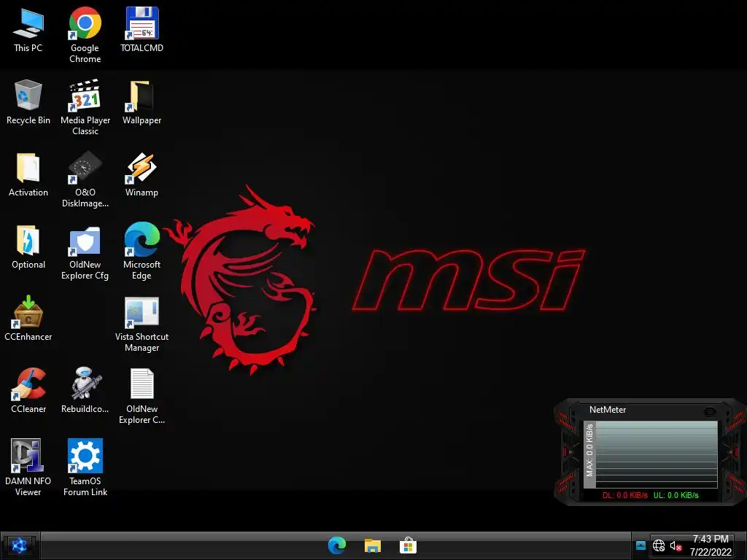Viewport: 747px width, 560px height.
Task: Open the Start menu button
Action: click(x=19, y=545)
